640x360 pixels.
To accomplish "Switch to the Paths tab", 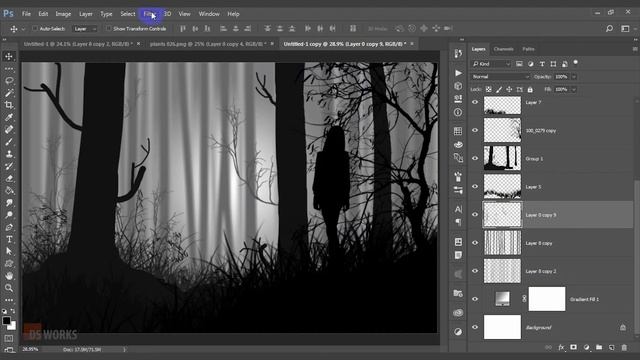I will (x=528, y=49).
